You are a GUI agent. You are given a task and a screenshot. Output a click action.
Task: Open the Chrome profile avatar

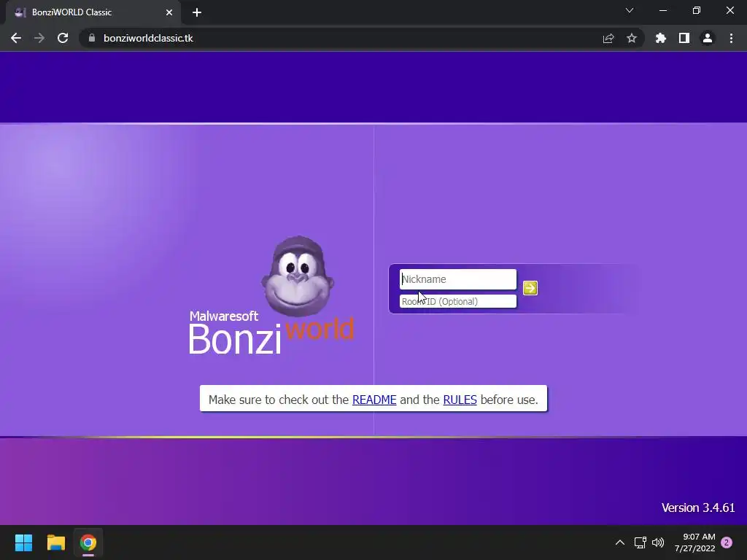pyautogui.click(x=708, y=38)
